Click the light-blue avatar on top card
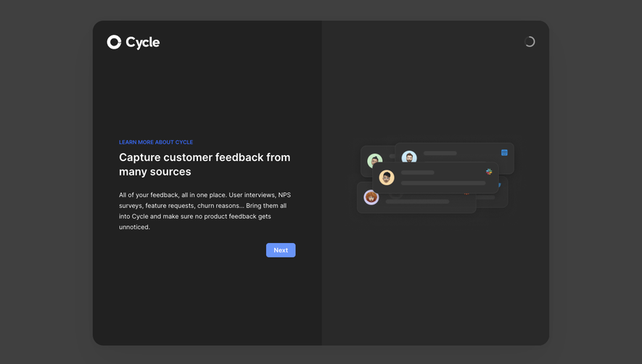 coord(409,157)
